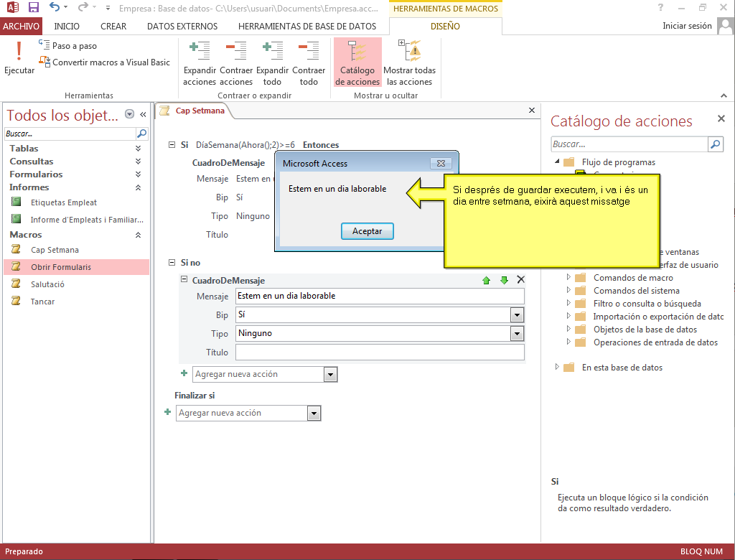Undo the last action
The width and height of the screenshot is (735, 560).
pyautogui.click(x=55, y=7)
